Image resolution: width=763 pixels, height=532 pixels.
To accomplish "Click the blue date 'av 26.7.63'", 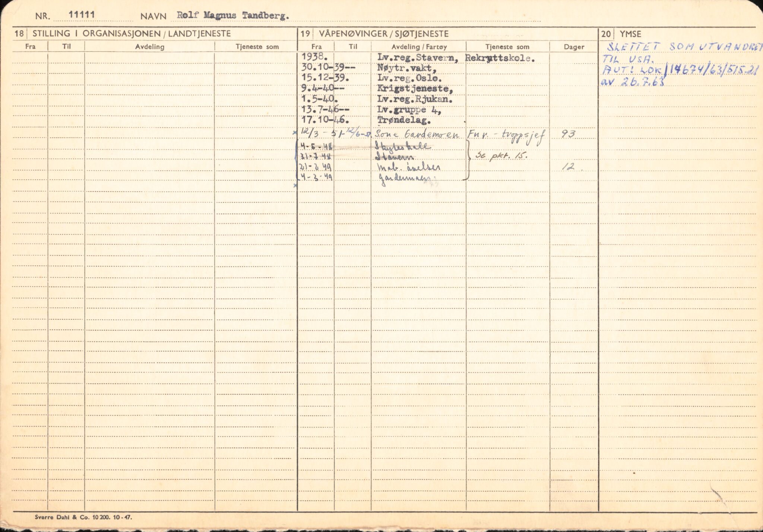I will click(633, 82).
